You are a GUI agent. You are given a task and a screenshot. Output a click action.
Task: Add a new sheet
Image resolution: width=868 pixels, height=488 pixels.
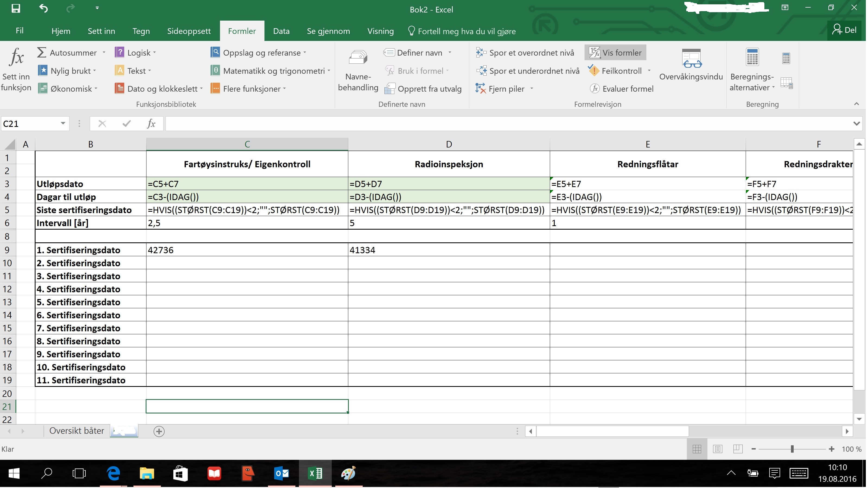pyautogui.click(x=159, y=431)
